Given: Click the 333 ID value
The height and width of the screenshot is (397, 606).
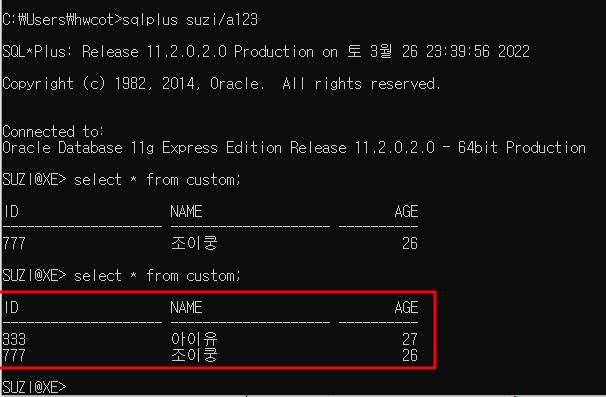Looking at the screenshot, I should [14, 339].
